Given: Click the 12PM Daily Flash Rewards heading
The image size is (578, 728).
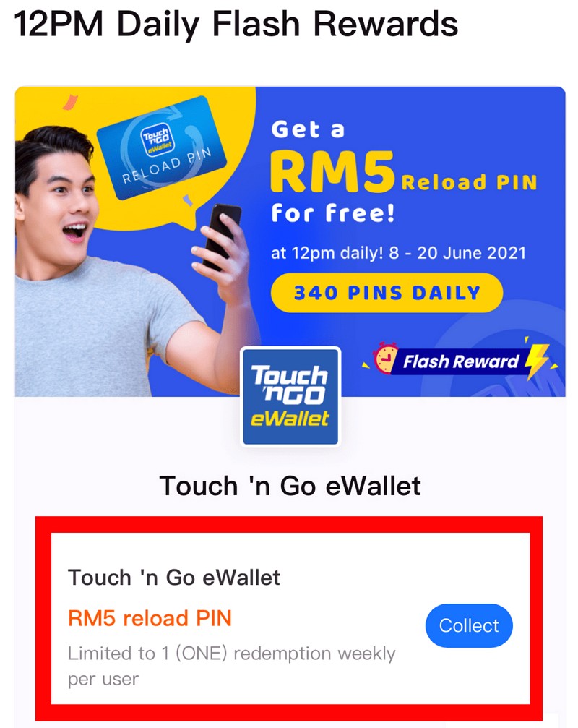Looking at the screenshot, I should pyautogui.click(x=236, y=24).
